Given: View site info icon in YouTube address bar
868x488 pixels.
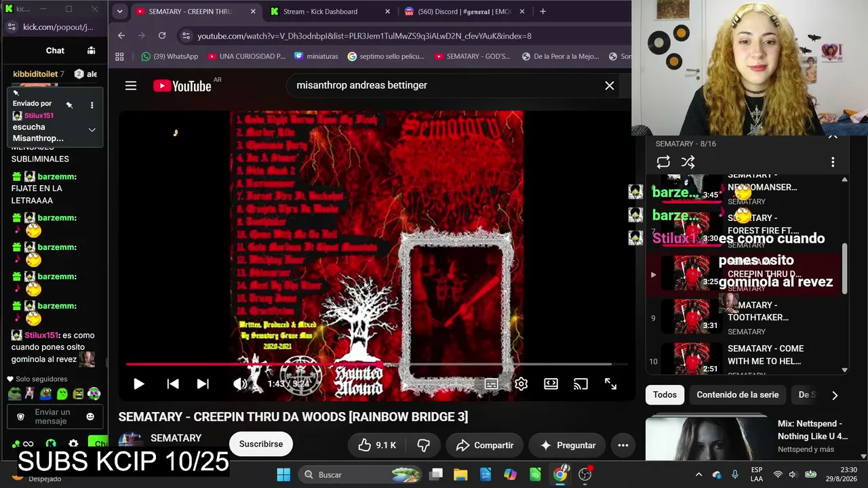Looking at the screenshot, I should point(186,36).
